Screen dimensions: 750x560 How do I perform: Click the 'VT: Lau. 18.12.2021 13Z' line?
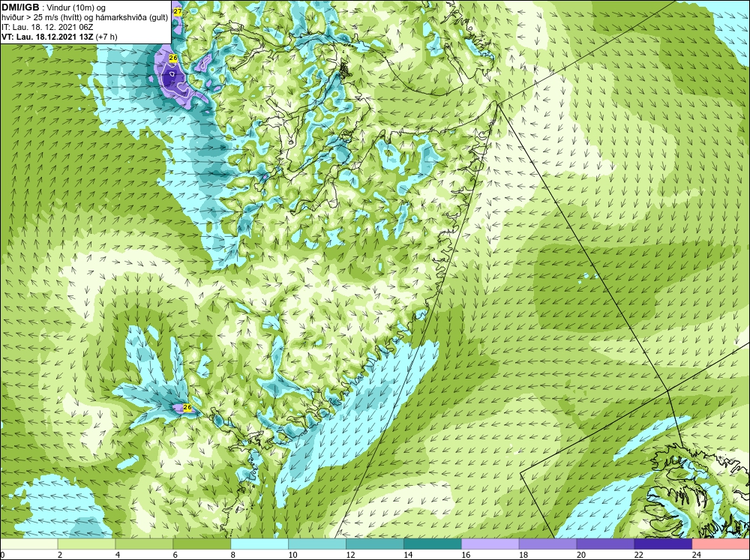point(48,36)
